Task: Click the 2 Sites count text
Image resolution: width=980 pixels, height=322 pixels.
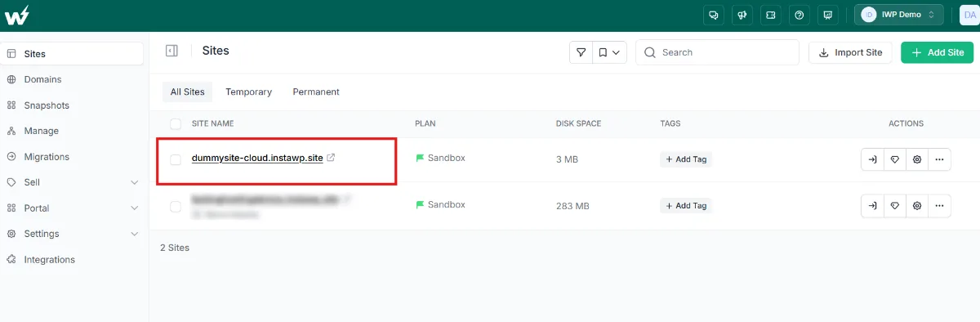Action: click(175, 248)
